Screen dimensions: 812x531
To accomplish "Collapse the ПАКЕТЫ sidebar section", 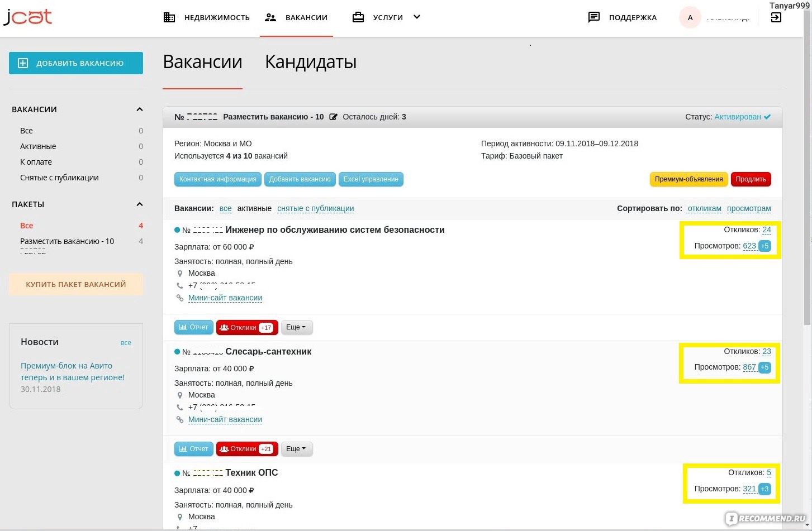I will click(140, 204).
